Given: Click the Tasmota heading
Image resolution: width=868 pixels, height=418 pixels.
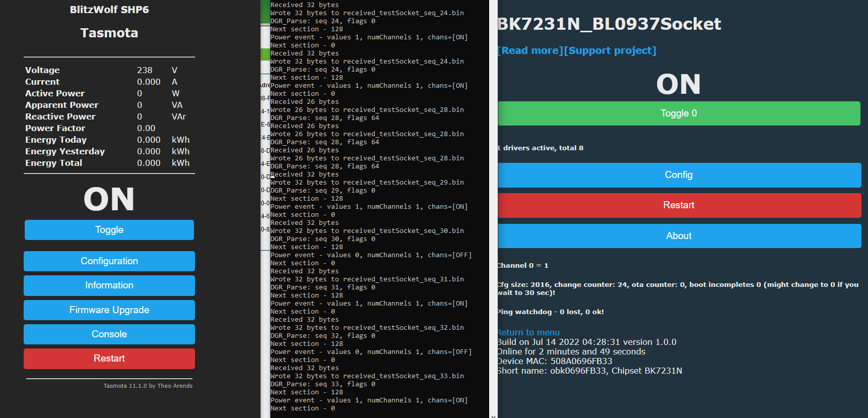Looking at the screenshot, I should tap(109, 33).
